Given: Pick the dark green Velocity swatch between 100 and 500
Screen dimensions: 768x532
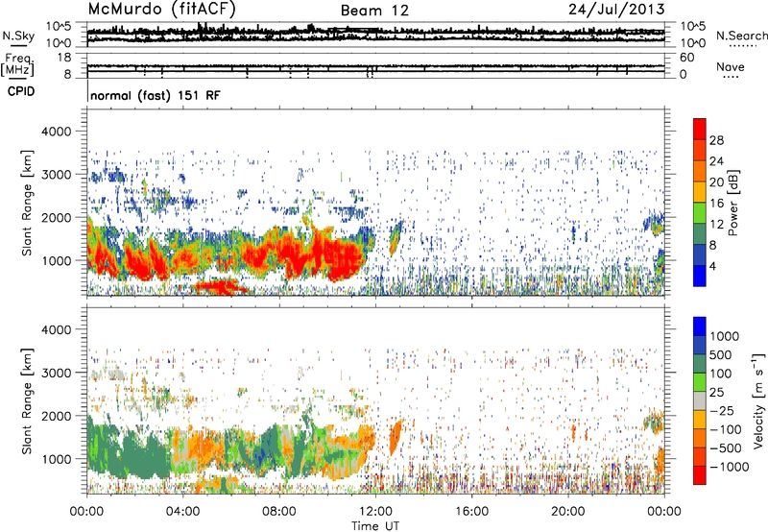Looking at the screenshot, I should coord(700,364).
